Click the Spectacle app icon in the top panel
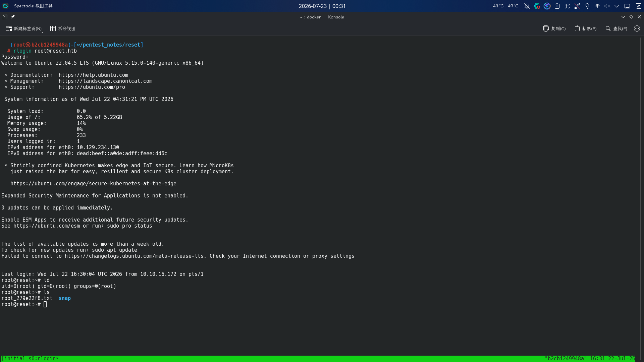This screenshot has width=644, height=362. coord(6,6)
